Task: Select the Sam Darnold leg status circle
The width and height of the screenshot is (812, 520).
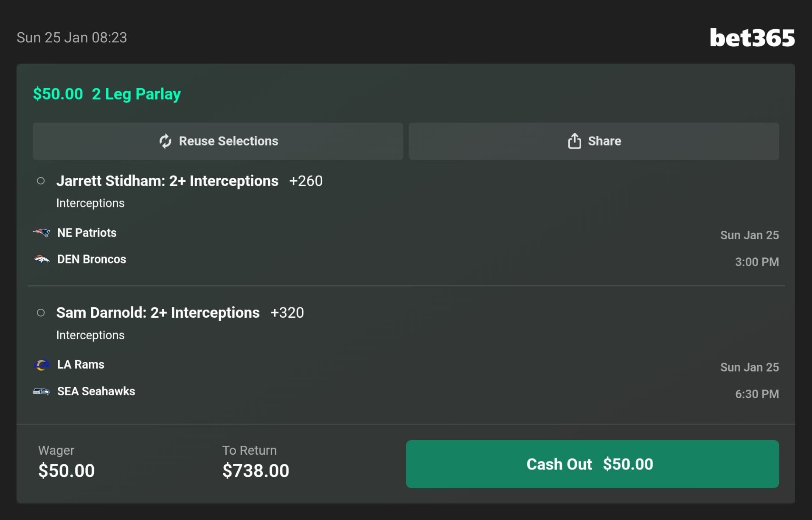Action: coord(41,313)
